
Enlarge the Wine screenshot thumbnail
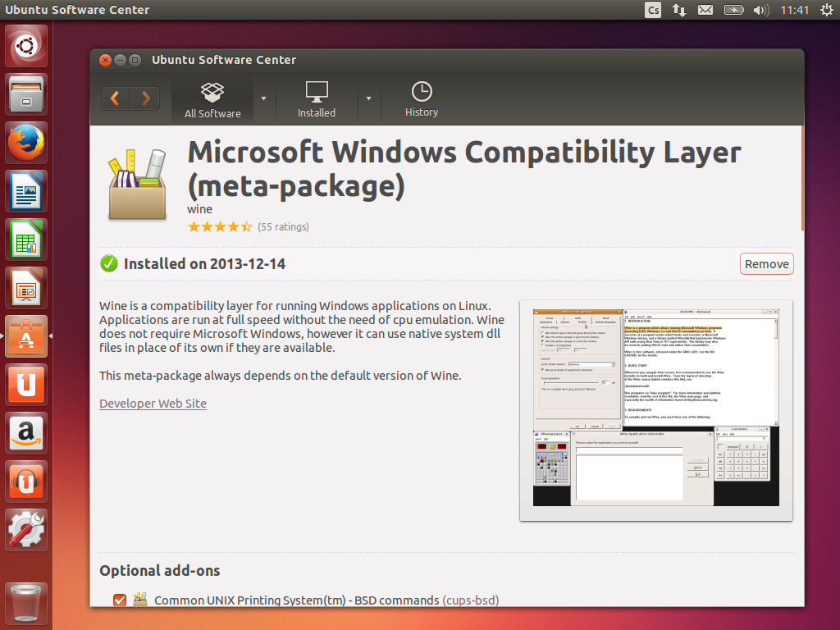point(655,409)
